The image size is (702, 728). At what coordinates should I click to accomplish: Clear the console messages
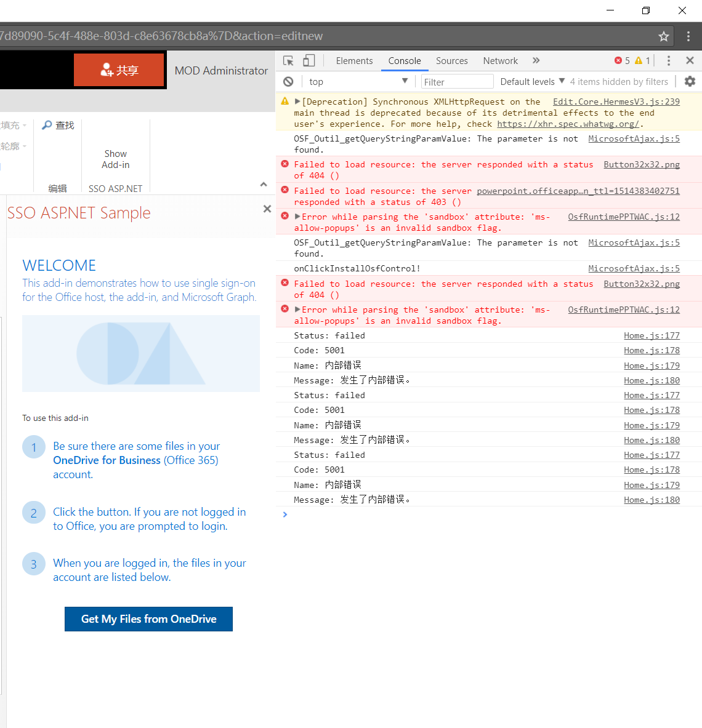[289, 81]
